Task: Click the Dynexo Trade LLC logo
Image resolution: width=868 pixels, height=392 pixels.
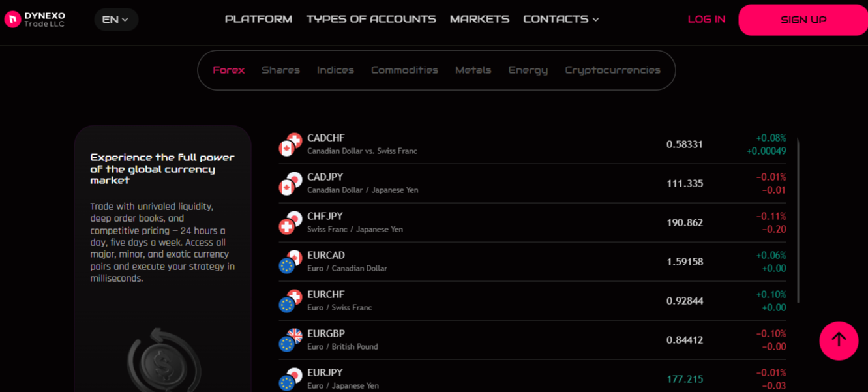Action: pos(35,20)
